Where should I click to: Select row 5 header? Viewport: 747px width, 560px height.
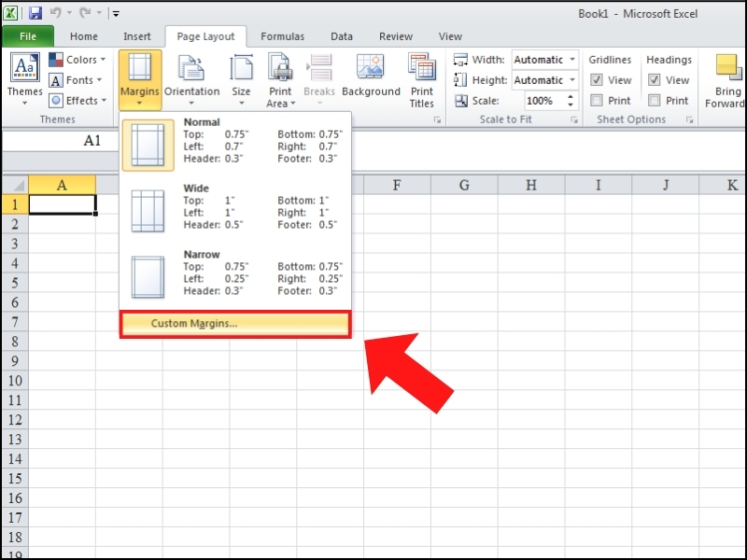[x=15, y=283]
